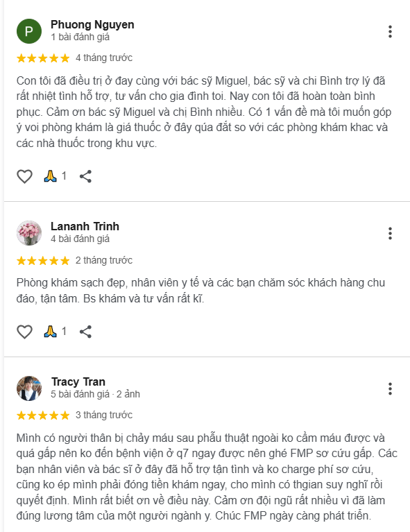Share Phuong Nguyen's review
This screenshot has width=410, height=532.
[x=85, y=176]
